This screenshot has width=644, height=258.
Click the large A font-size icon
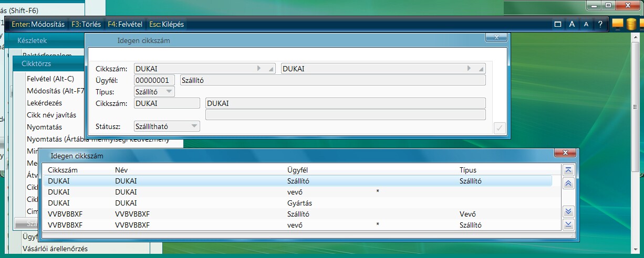(573, 24)
